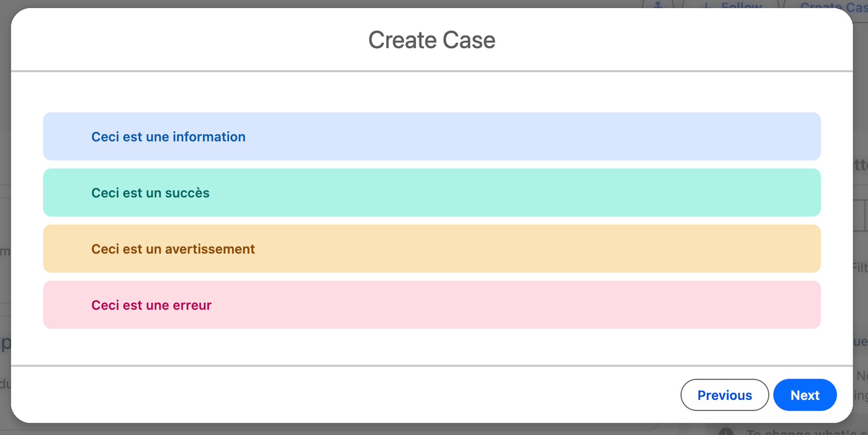The height and width of the screenshot is (435, 868).
Task: Click the "To change what's" background text
Action: coord(803,432)
